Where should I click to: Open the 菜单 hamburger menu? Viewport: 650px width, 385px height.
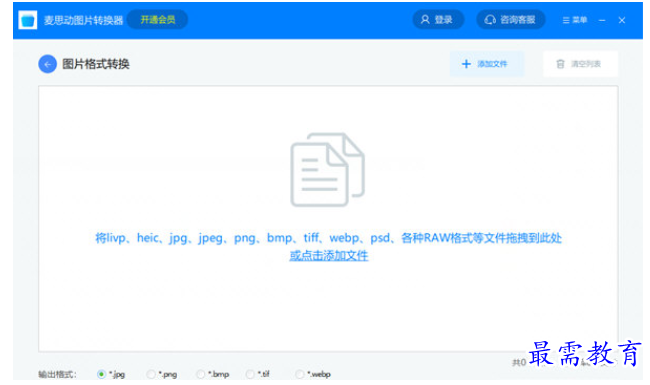pos(575,20)
